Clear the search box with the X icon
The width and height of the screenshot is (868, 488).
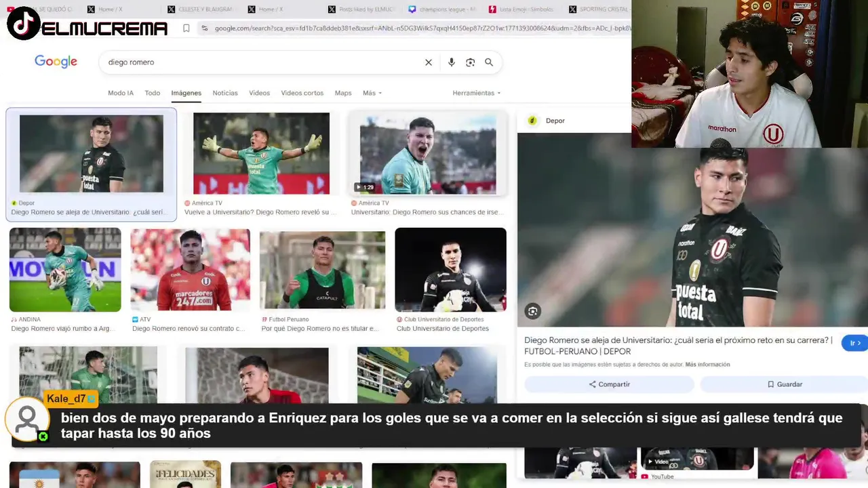(x=429, y=62)
